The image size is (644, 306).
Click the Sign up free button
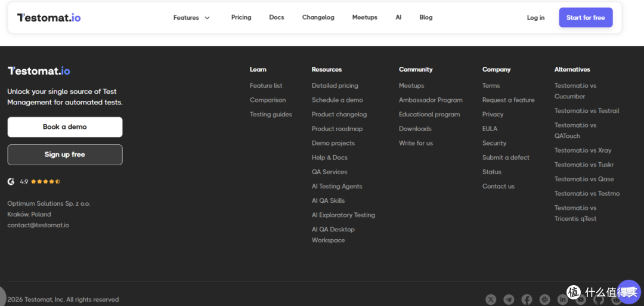[x=65, y=155]
